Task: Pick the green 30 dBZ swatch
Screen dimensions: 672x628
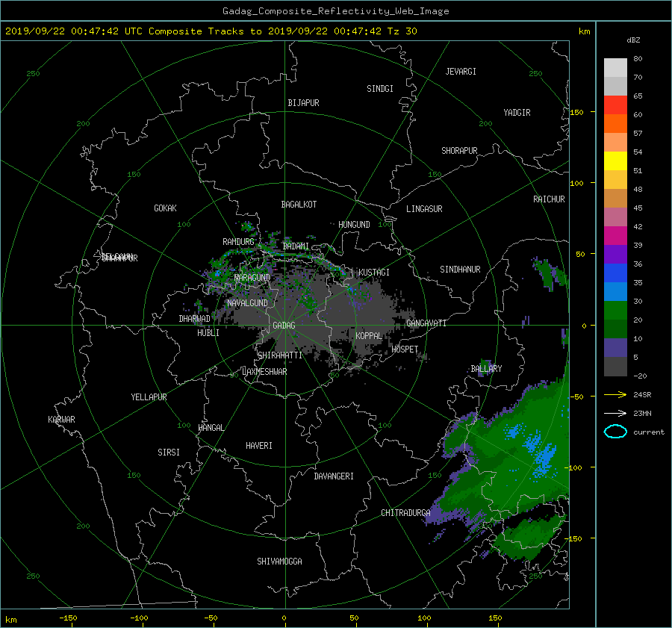Action: (615, 311)
